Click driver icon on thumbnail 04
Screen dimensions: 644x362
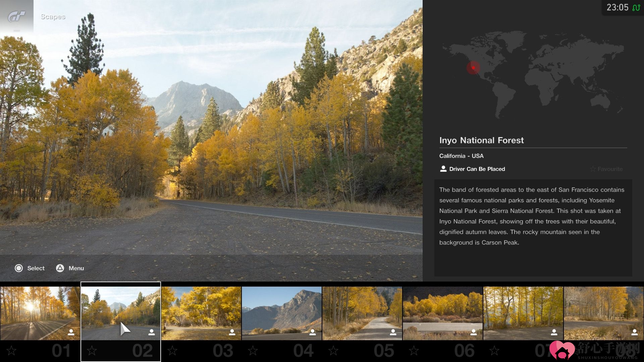coord(313,332)
